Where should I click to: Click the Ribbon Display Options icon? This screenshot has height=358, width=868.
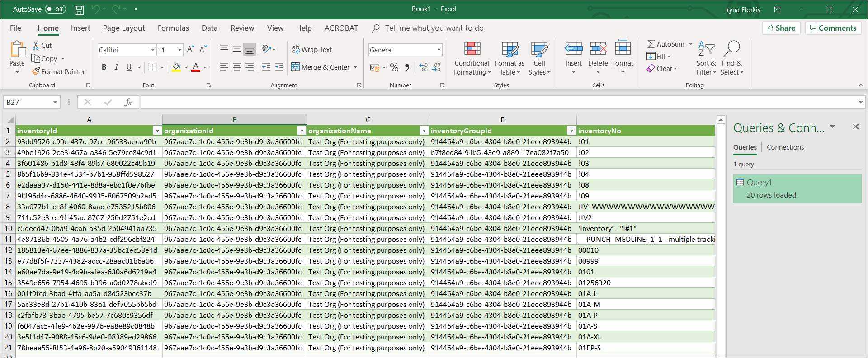[778, 9]
